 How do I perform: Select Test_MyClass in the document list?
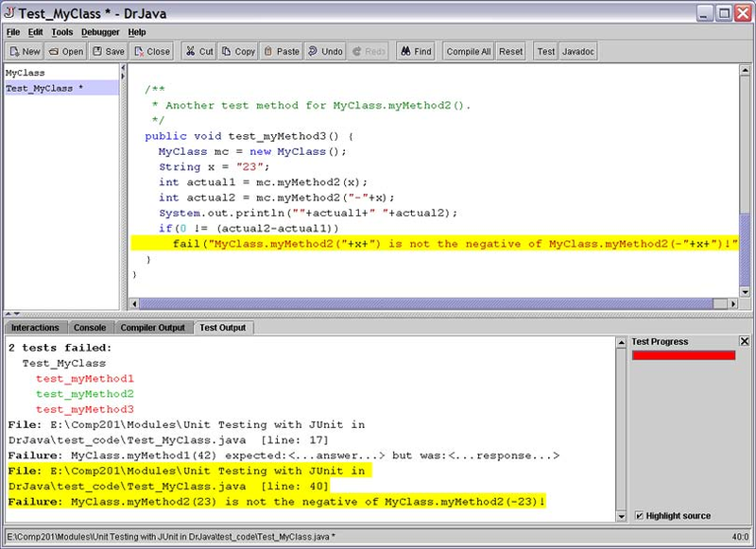[x=61, y=88]
